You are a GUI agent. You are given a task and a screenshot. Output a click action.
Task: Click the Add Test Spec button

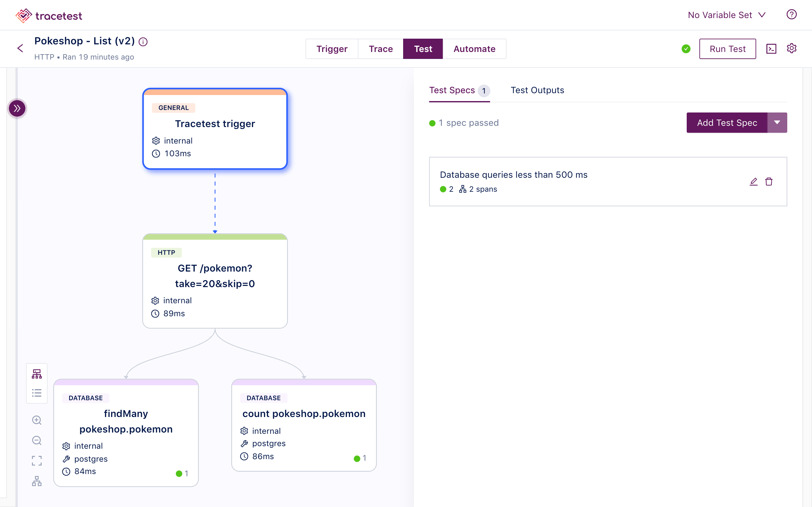coord(727,123)
